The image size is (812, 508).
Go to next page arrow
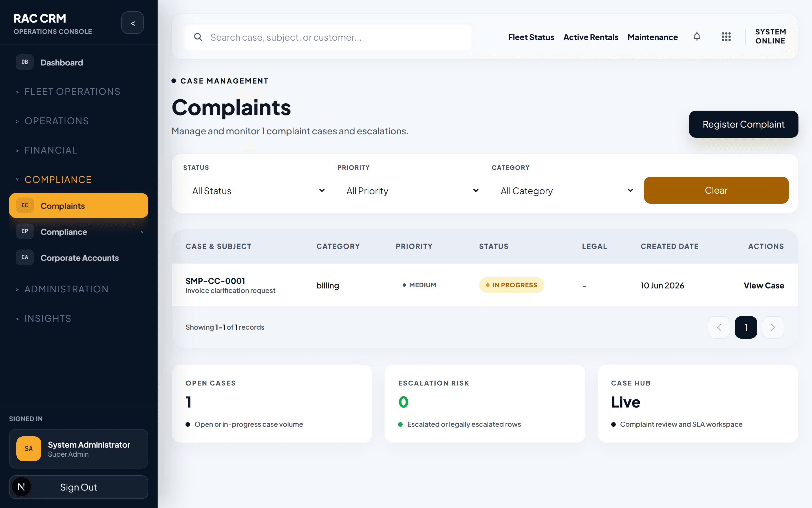pyautogui.click(x=773, y=327)
